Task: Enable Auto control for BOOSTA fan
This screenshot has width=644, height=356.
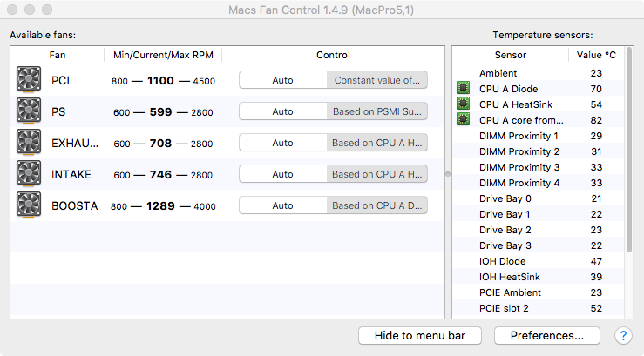Action: (x=283, y=205)
